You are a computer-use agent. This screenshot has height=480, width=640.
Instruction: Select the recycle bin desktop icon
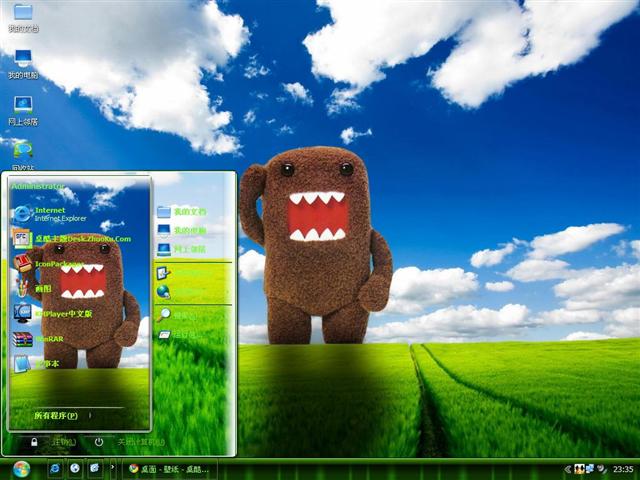[x=23, y=156]
